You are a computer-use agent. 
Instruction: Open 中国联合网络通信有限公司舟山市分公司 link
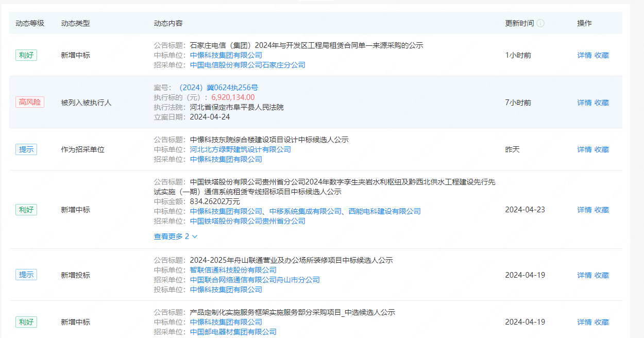tap(255, 280)
